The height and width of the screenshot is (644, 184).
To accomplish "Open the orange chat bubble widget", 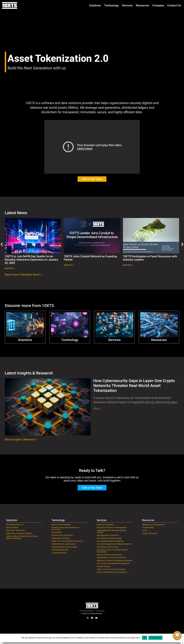I will (x=177, y=635).
